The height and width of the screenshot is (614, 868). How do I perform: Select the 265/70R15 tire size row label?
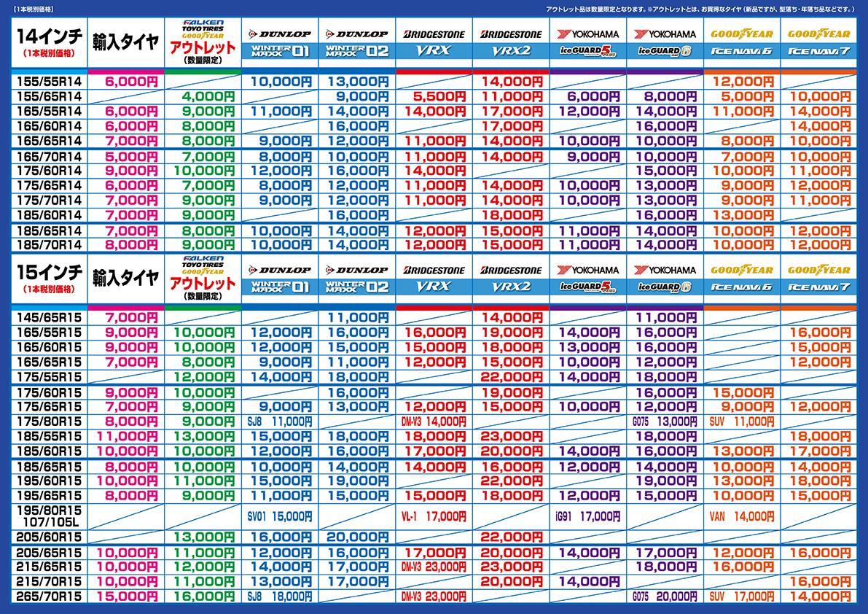tap(49, 596)
